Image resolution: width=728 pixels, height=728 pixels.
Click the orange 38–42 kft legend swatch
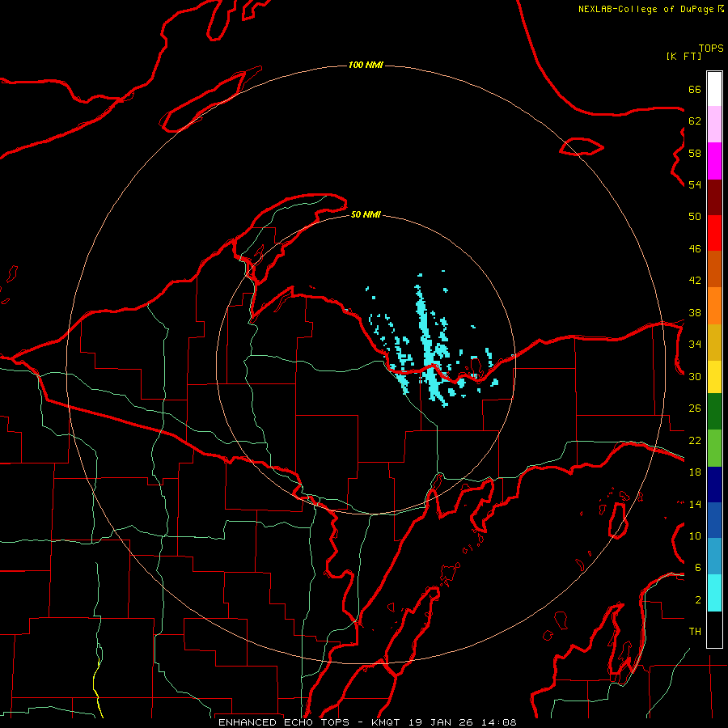click(x=714, y=306)
